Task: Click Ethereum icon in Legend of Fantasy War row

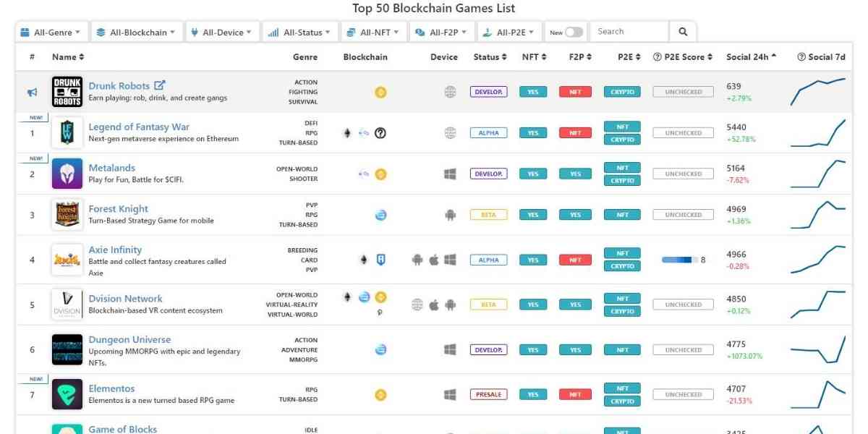Action: (x=346, y=133)
